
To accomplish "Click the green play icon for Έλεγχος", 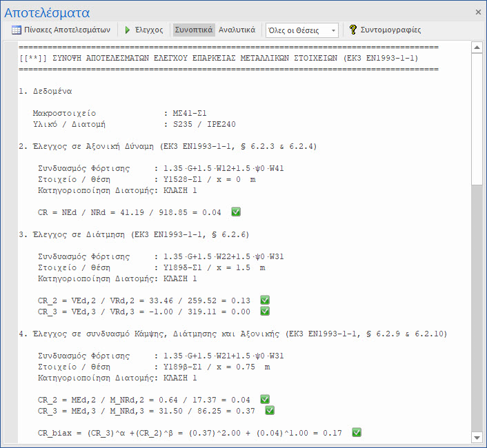I will coord(128,30).
